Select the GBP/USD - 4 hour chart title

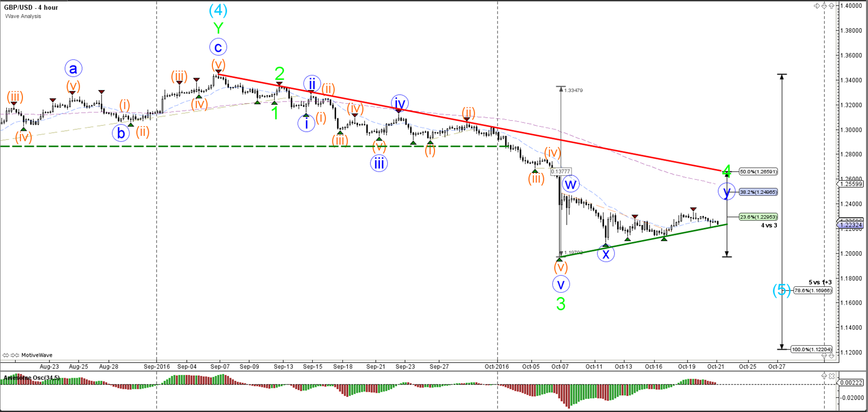click(31, 7)
